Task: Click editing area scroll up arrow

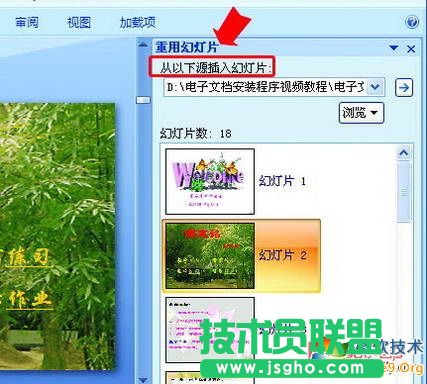Action: pos(143,44)
